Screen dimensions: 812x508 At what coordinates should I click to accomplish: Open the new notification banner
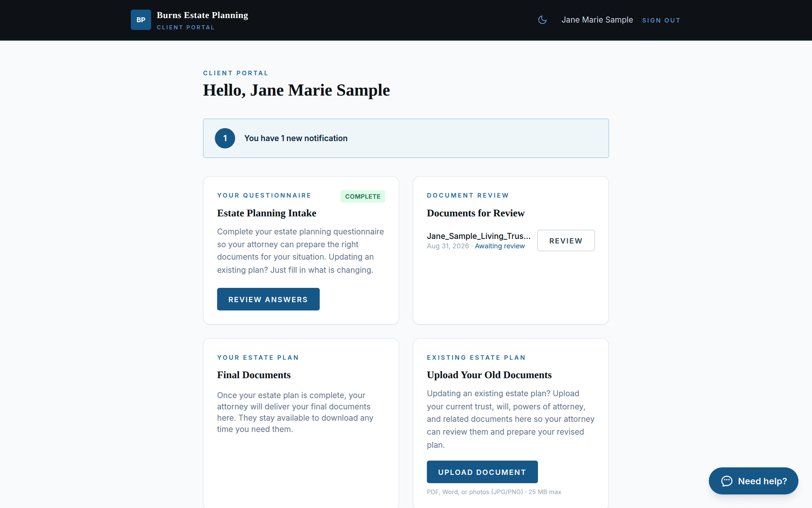point(406,138)
